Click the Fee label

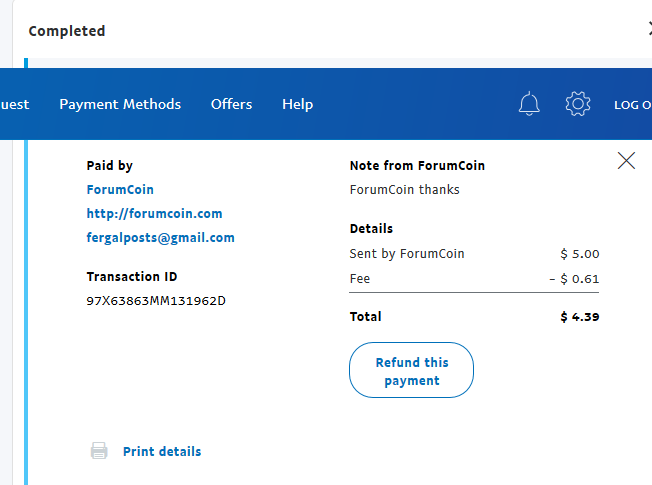[x=360, y=279]
